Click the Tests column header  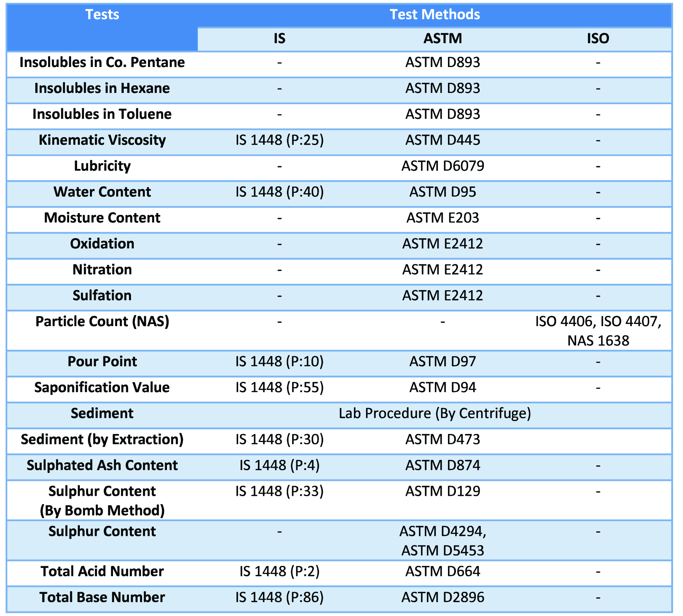102,15
